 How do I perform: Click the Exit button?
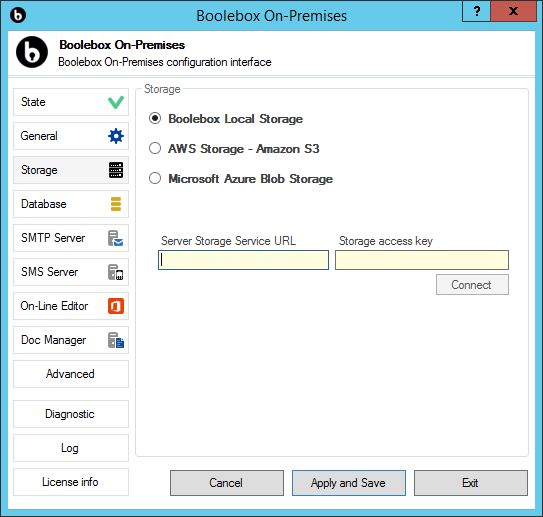(471, 483)
